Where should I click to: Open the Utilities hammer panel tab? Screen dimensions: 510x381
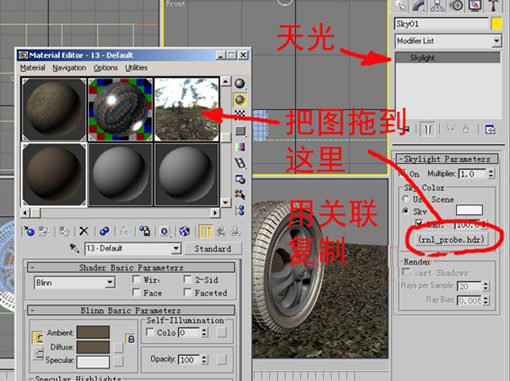pyautogui.click(x=494, y=6)
